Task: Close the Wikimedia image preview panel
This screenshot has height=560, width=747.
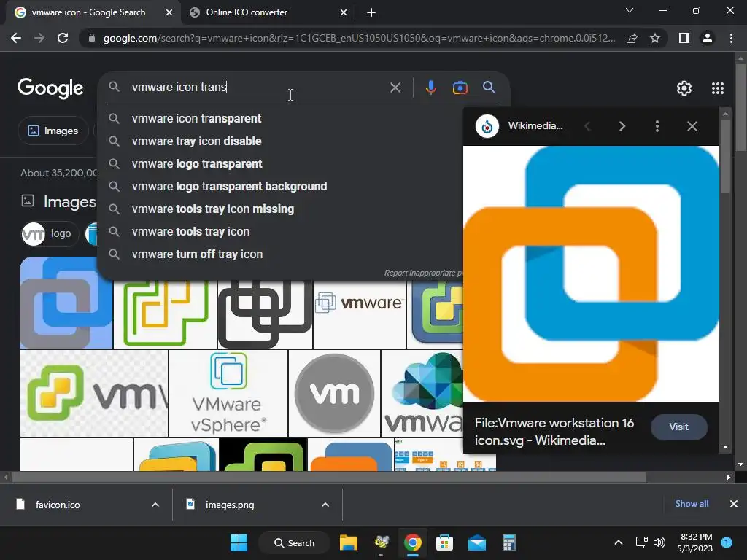Action: point(692,126)
